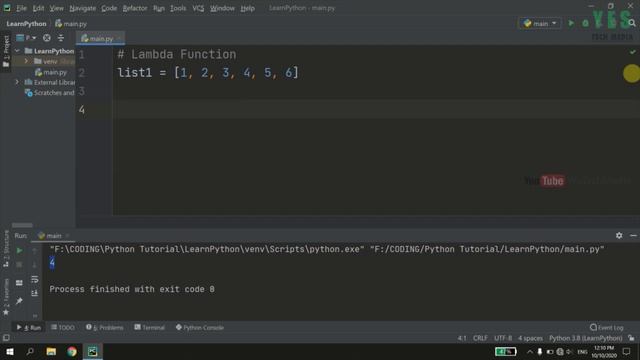Change file encoding UTF-8 in status bar

click(503, 338)
